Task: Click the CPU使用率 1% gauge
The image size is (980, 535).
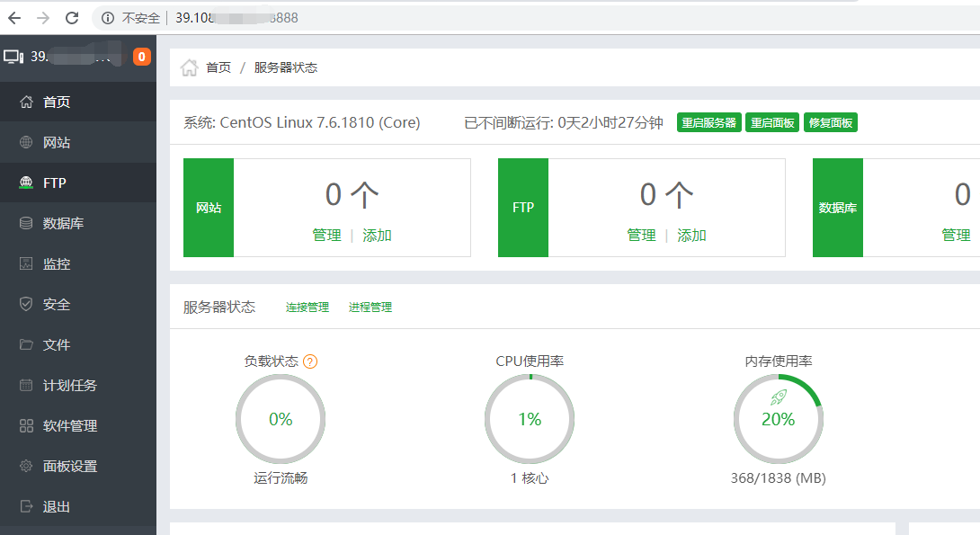Action: (530, 419)
